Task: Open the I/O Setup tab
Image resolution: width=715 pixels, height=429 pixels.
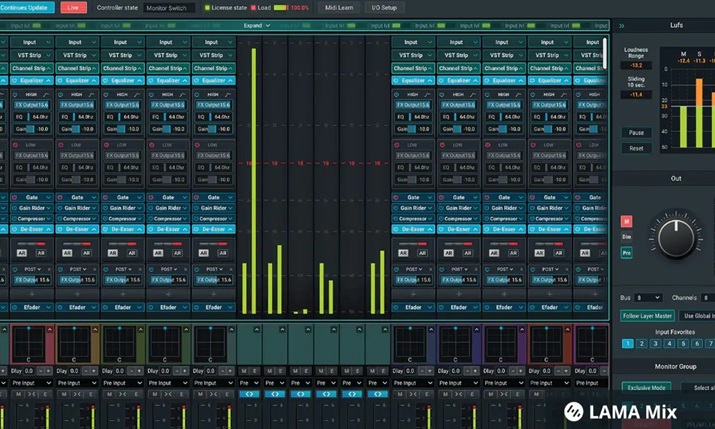Action: point(383,7)
